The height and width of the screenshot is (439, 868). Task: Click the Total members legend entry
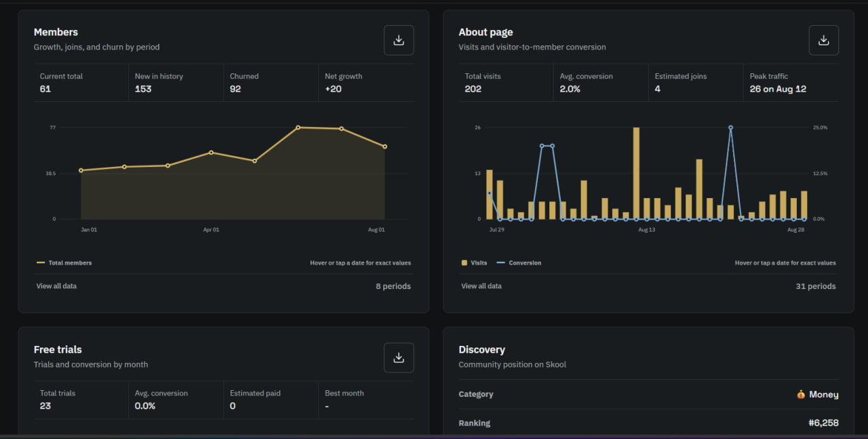coord(64,263)
